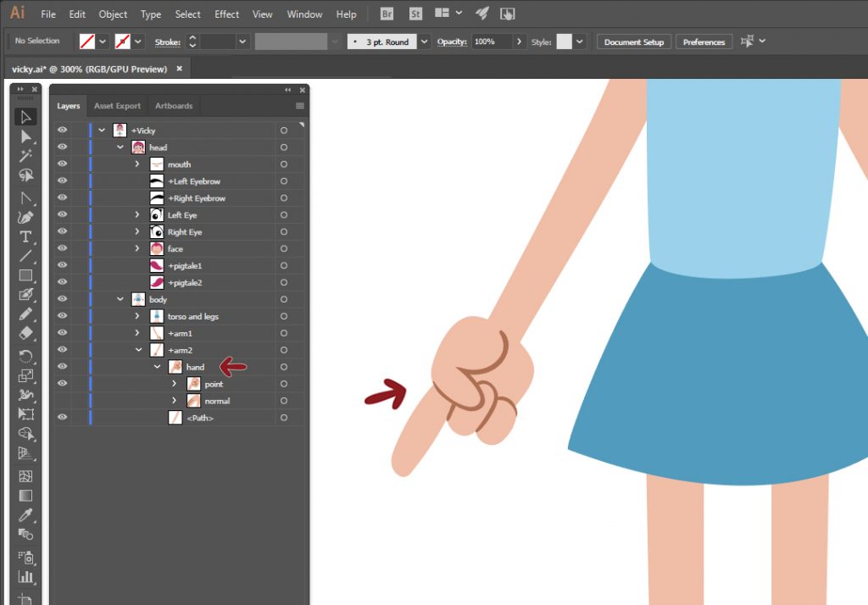Open the stroke weight dropdown
The width and height of the screenshot is (868, 605).
coord(242,42)
